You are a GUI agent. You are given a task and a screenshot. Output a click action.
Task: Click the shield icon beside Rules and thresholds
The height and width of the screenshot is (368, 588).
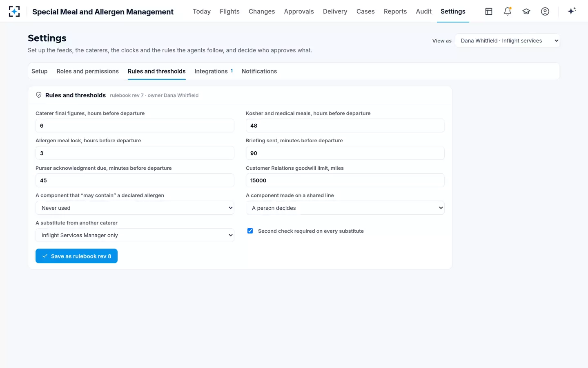coord(39,95)
